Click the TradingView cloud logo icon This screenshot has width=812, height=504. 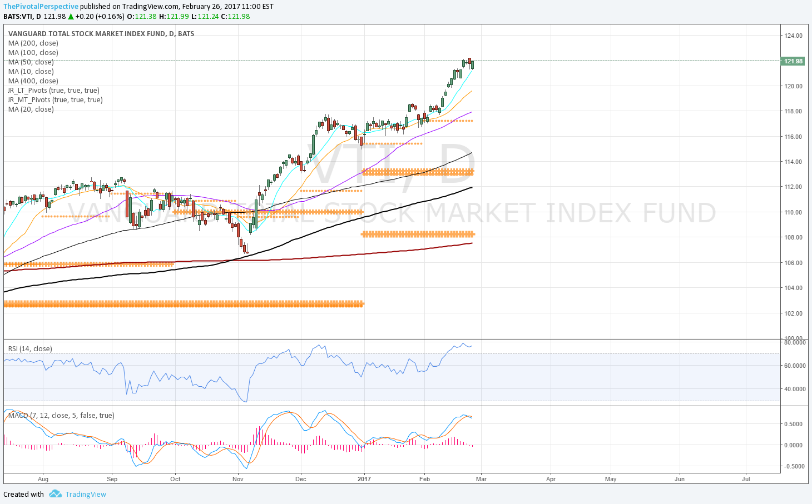pyautogui.click(x=55, y=493)
